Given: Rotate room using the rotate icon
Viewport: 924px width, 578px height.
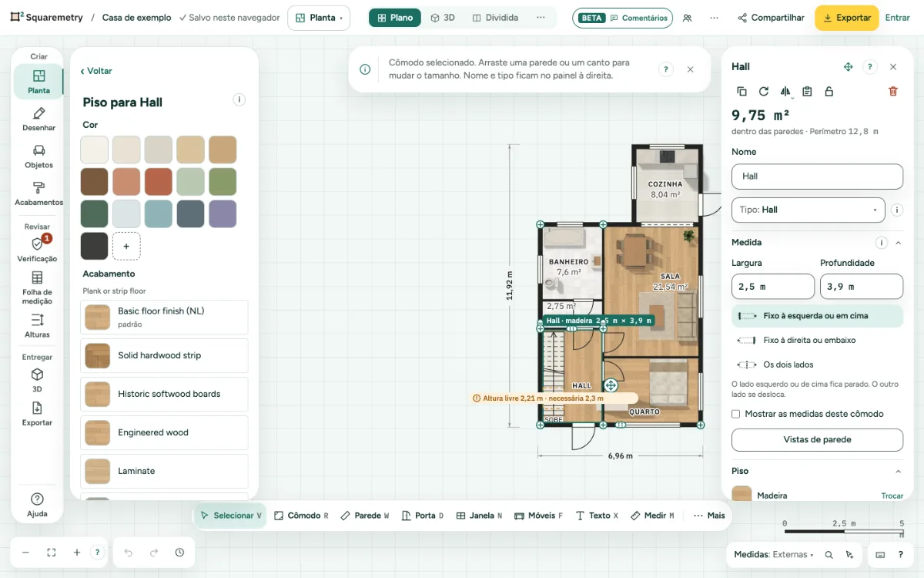Looking at the screenshot, I should pyautogui.click(x=763, y=91).
